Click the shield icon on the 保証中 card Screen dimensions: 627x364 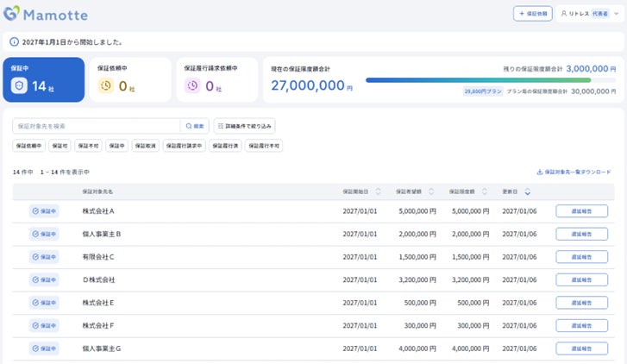[20, 86]
